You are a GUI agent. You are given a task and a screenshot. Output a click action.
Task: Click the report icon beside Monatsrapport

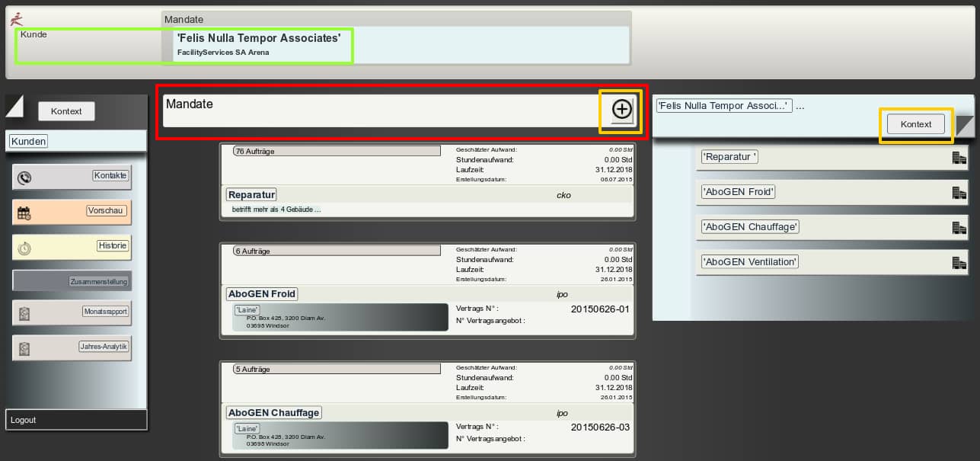24,313
